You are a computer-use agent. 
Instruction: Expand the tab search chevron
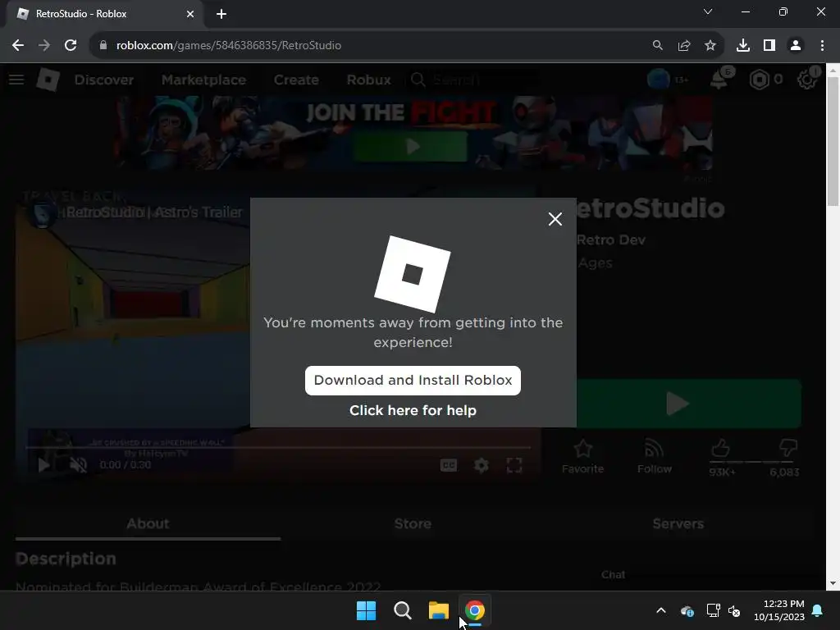(x=708, y=11)
